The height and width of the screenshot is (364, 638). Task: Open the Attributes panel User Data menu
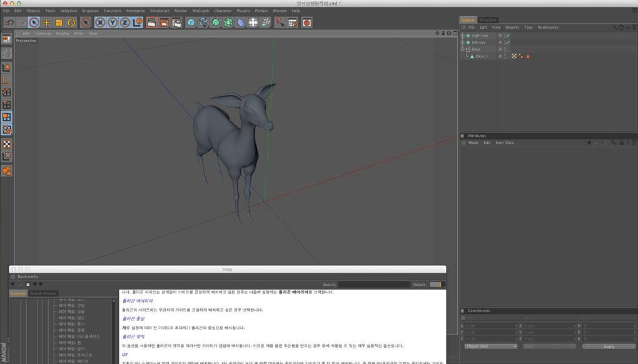(505, 143)
